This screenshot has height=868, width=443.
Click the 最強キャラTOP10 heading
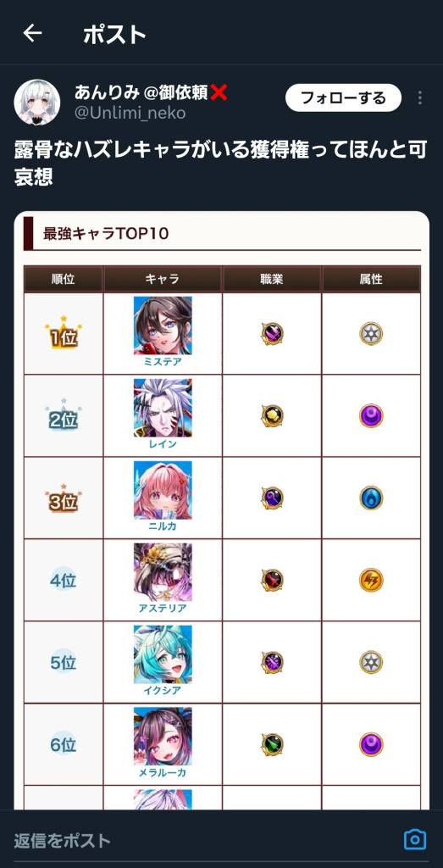(x=106, y=234)
